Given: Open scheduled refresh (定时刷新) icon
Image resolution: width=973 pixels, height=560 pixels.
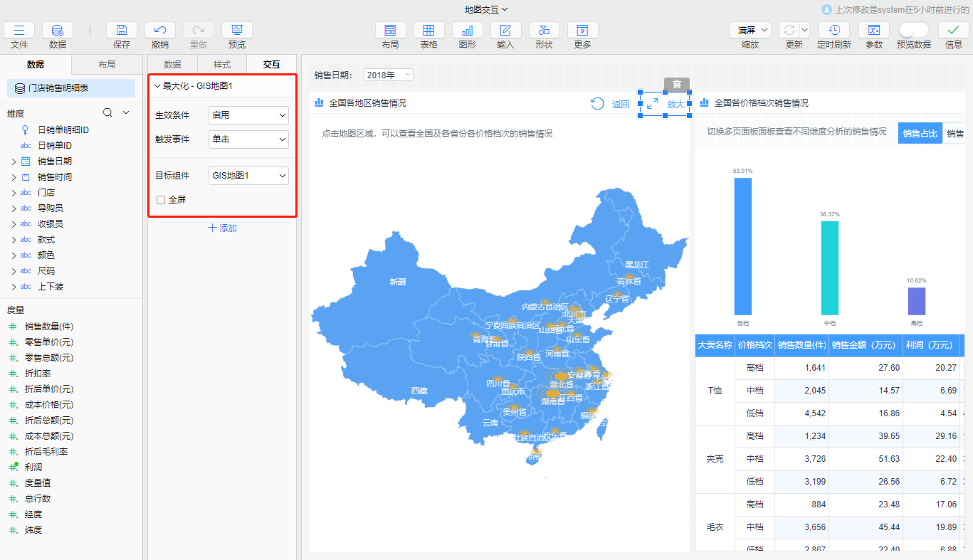Looking at the screenshot, I should 833,30.
